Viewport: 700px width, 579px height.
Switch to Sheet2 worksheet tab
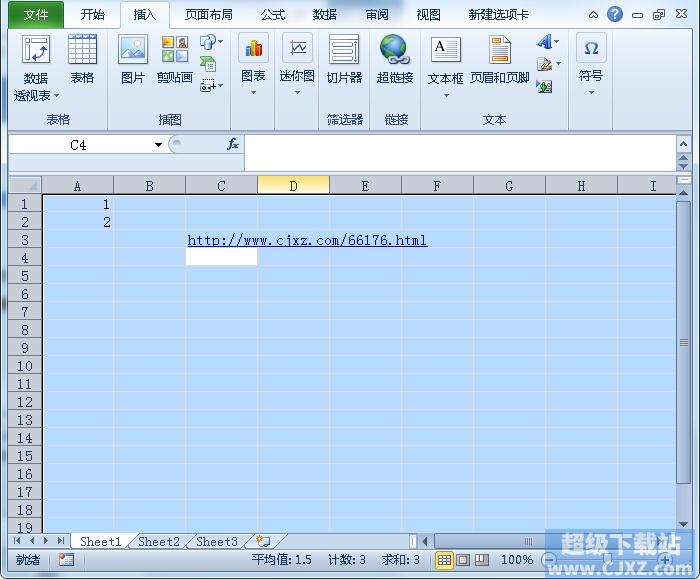(x=159, y=542)
